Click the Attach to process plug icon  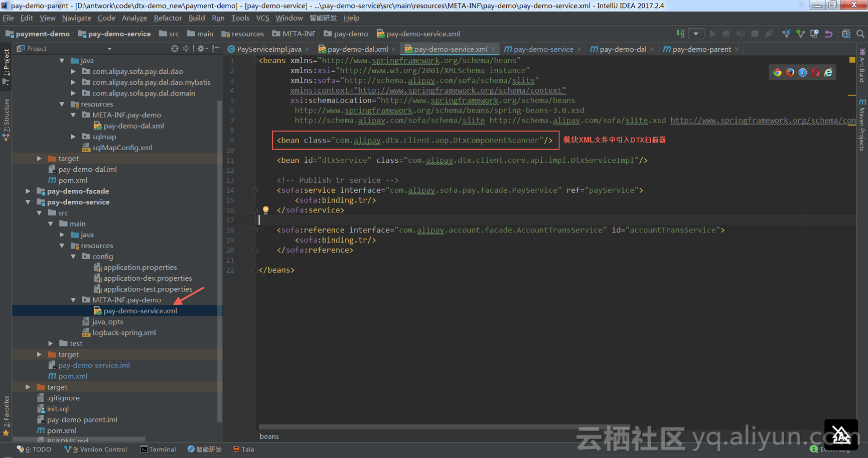coord(769,34)
